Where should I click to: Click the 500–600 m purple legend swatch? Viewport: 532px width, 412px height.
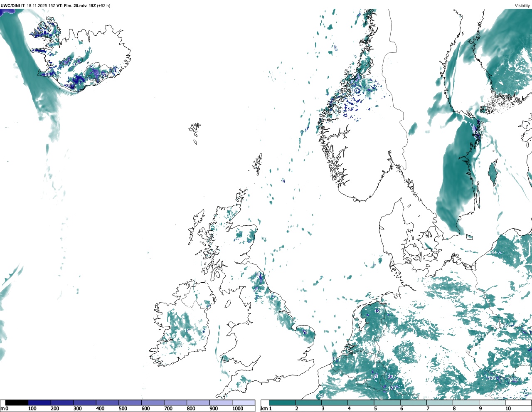click(130, 402)
